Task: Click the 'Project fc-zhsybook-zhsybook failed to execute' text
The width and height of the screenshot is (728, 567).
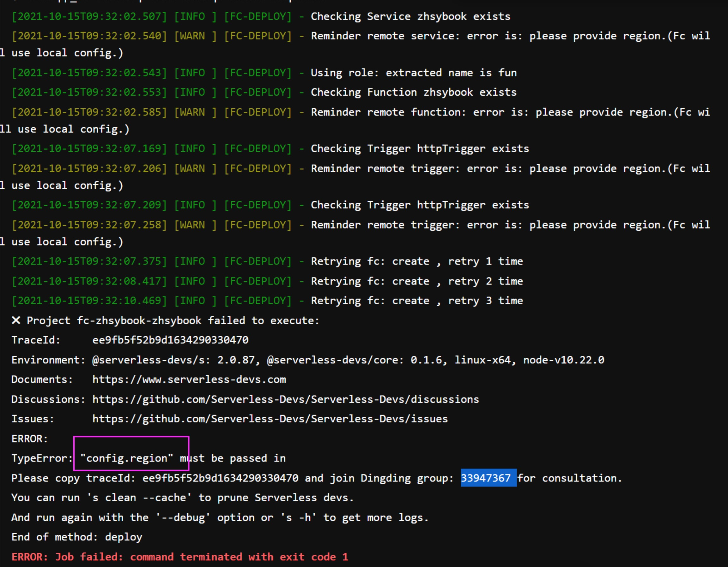Action: pos(173,320)
